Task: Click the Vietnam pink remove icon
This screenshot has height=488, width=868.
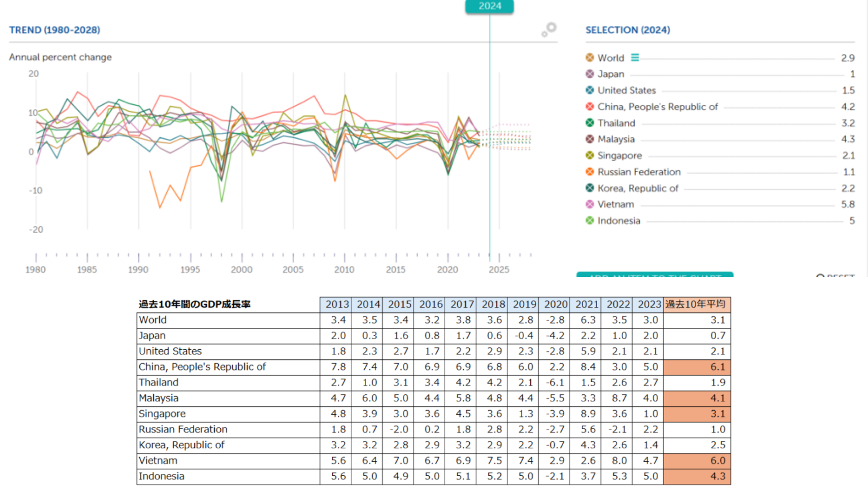Action: tap(590, 204)
